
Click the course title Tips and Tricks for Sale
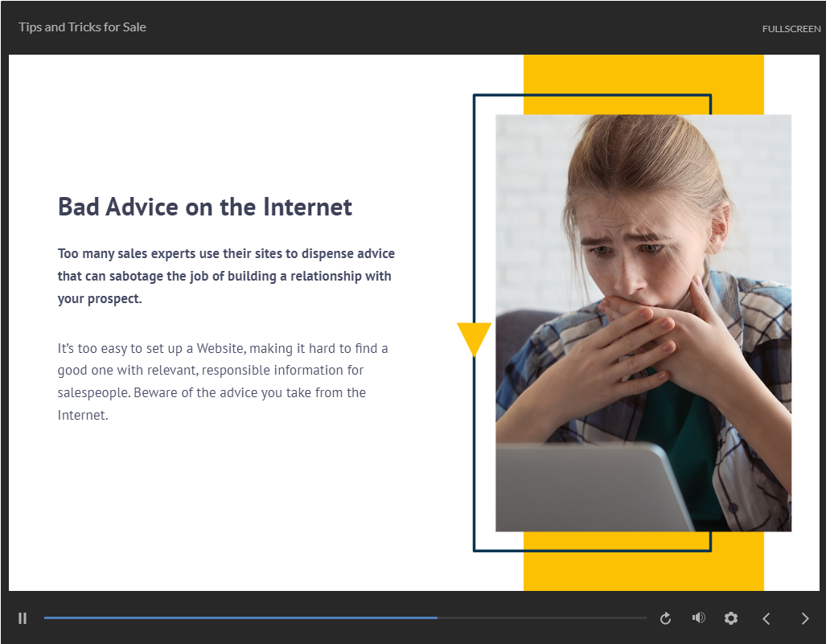pos(83,27)
